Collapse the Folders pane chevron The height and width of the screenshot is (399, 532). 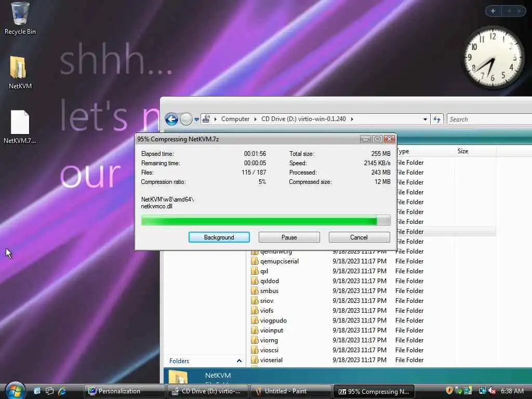[239, 361]
